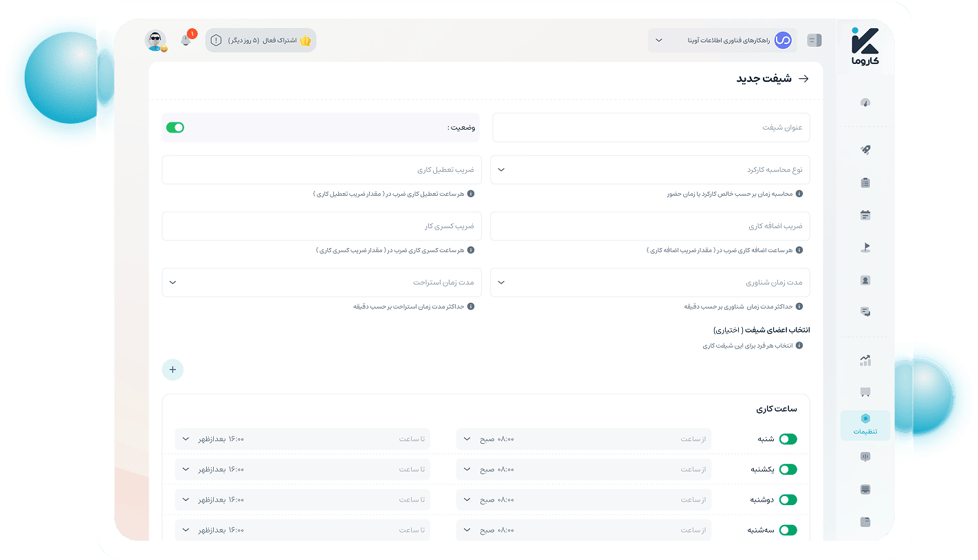Viewport: 978px width, 560px height.
Task: Turn off the سه‌شنبه working day switch
Action: tap(788, 530)
